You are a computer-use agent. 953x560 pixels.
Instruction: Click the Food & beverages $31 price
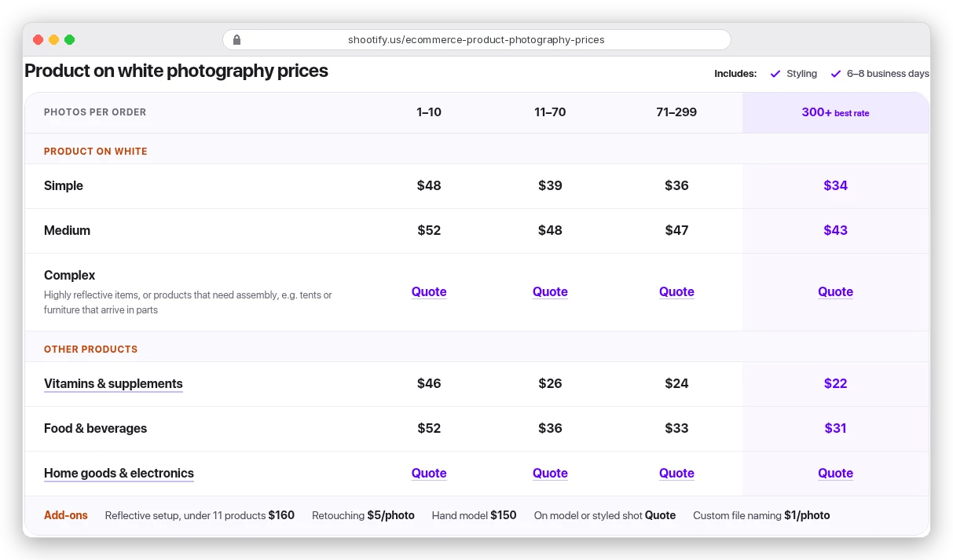click(x=835, y=428)
